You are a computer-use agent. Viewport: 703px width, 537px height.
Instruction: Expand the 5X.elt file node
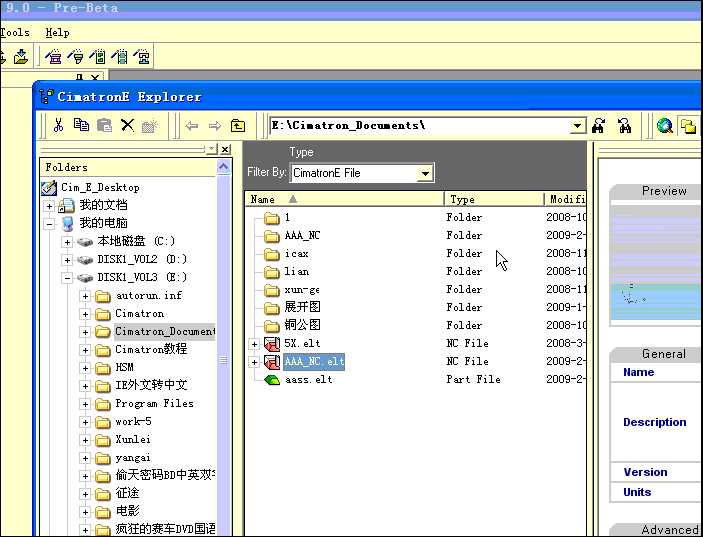(254, 344)
